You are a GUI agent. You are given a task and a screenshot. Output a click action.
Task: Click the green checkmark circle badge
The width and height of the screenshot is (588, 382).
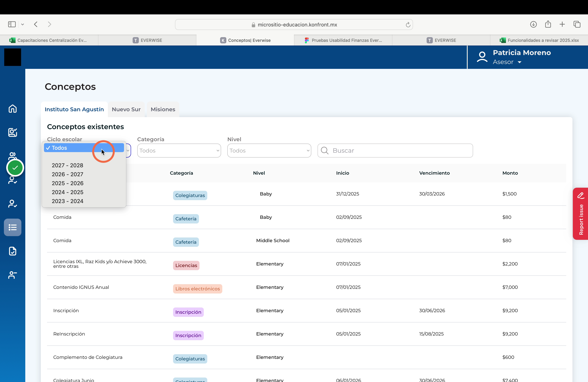(x=15, y=168)
